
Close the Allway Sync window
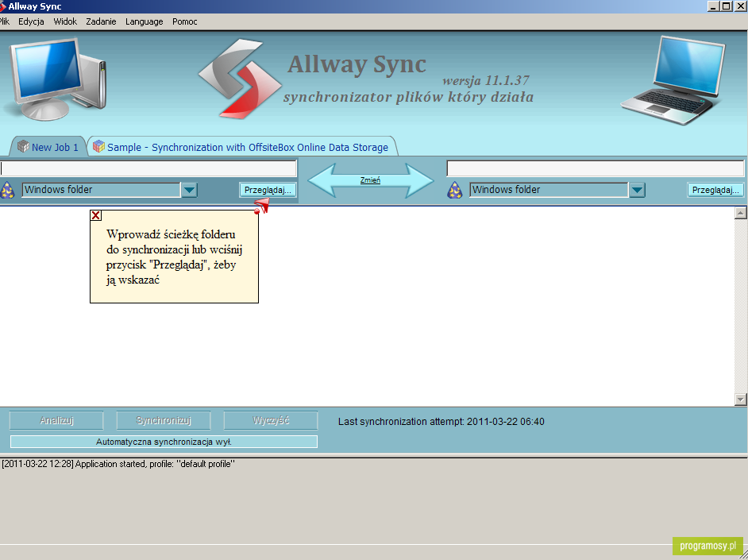point(740,6)
